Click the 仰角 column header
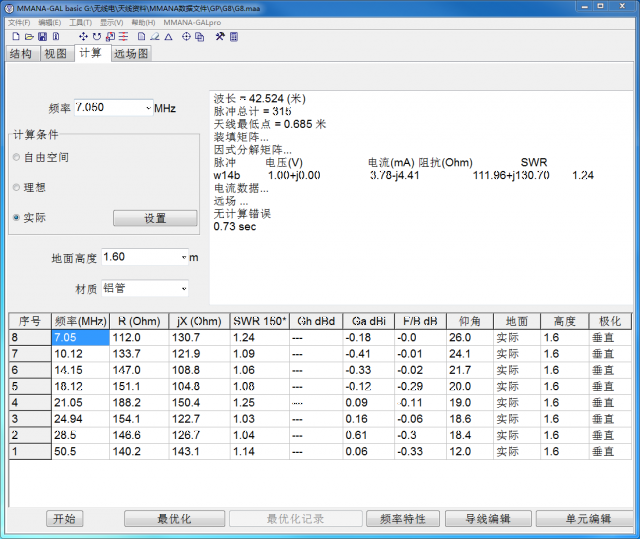 (470, 322)
